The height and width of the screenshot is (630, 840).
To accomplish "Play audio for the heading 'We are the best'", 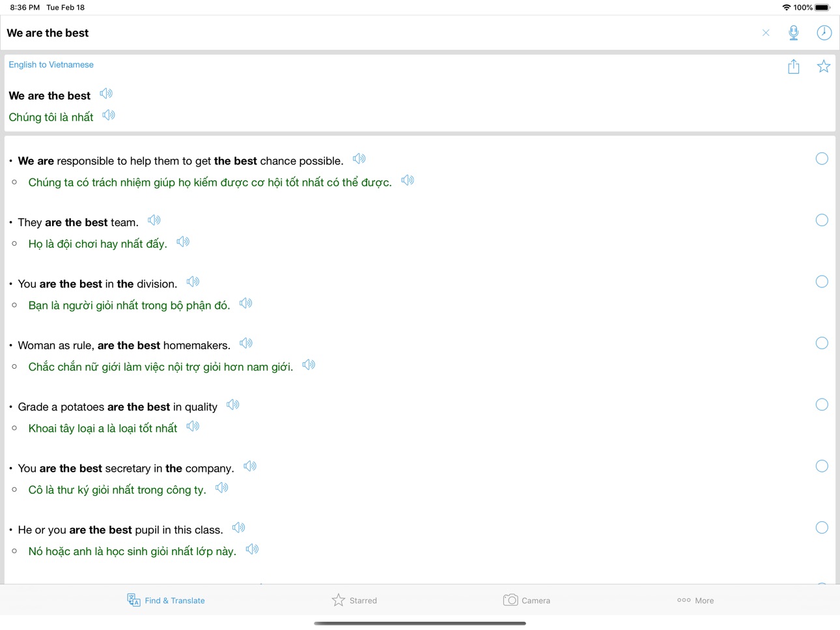I will (106, 94).
